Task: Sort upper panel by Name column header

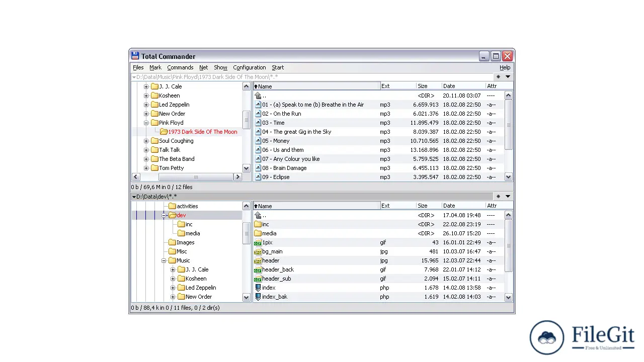Action: [316, 86]
